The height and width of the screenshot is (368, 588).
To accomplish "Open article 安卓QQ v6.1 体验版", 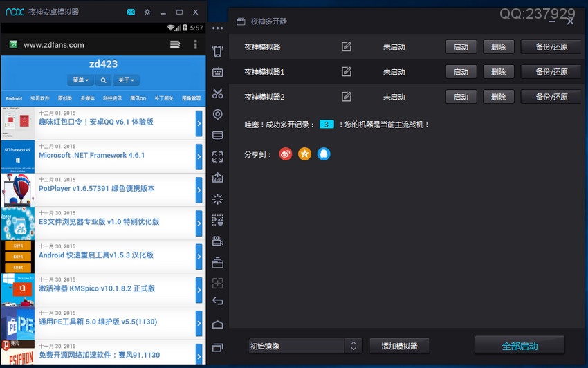I will 96,122.
